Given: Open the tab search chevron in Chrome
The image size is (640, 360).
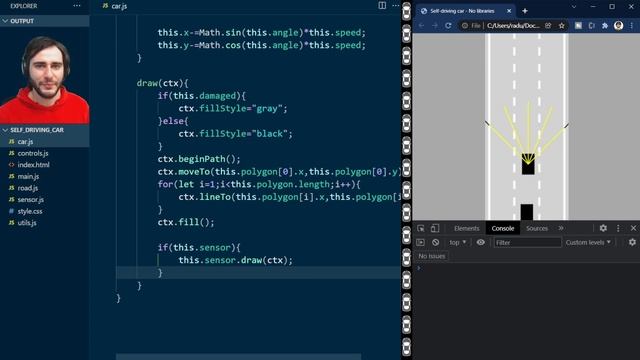Looking at the screenshot, I should (x=574, y=7).
